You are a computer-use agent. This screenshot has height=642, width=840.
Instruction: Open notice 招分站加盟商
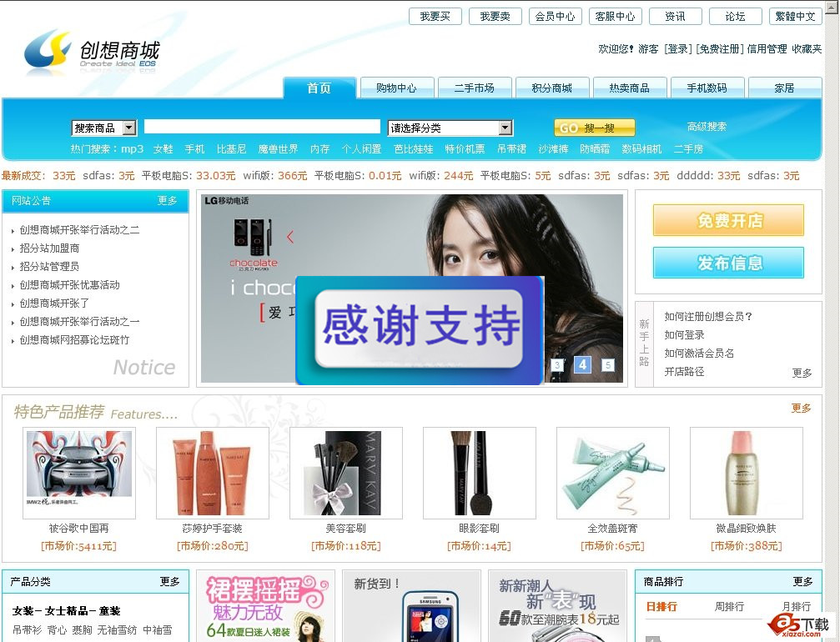[x=49, y=248]
